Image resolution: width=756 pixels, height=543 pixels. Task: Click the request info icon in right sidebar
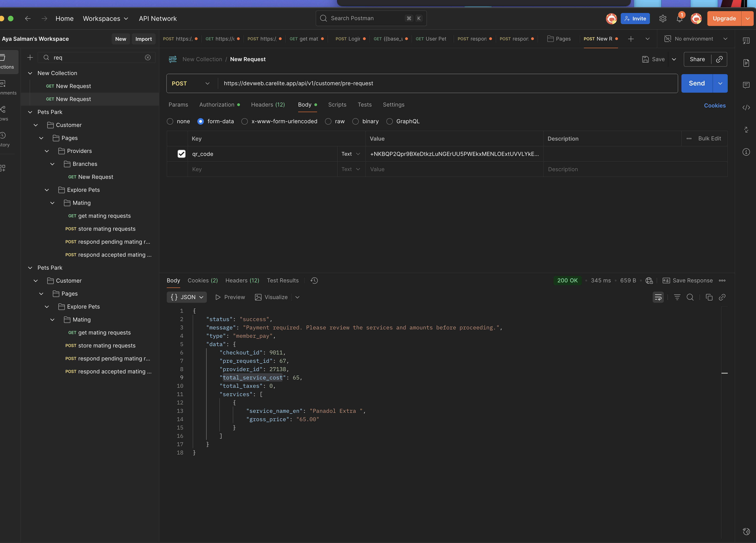point(746,152)
